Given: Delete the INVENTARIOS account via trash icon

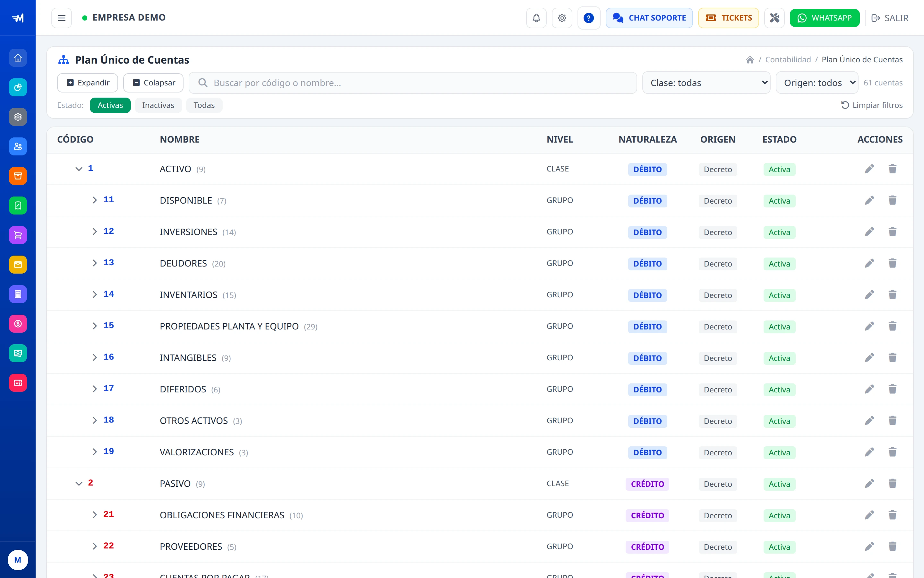Looking at the screenshot, I should [x=892, y=295].
